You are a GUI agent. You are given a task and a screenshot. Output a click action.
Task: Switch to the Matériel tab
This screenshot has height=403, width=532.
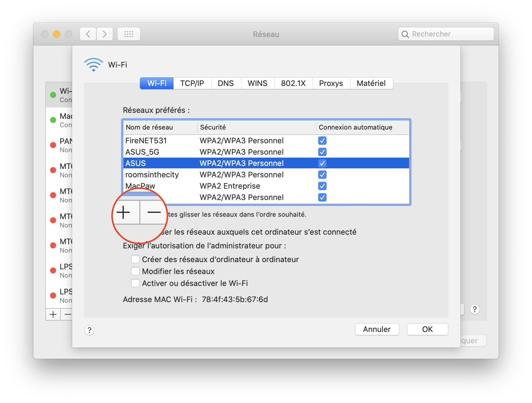[371, 83]
